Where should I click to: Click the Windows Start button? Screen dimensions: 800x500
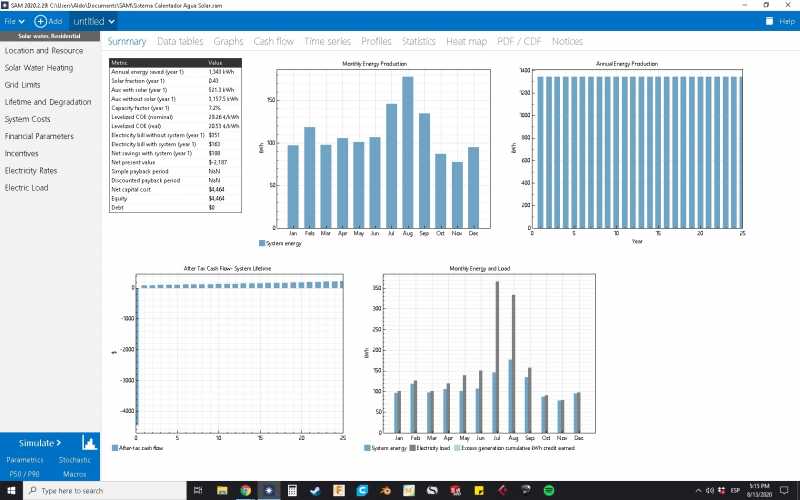(x=11, y=491)
